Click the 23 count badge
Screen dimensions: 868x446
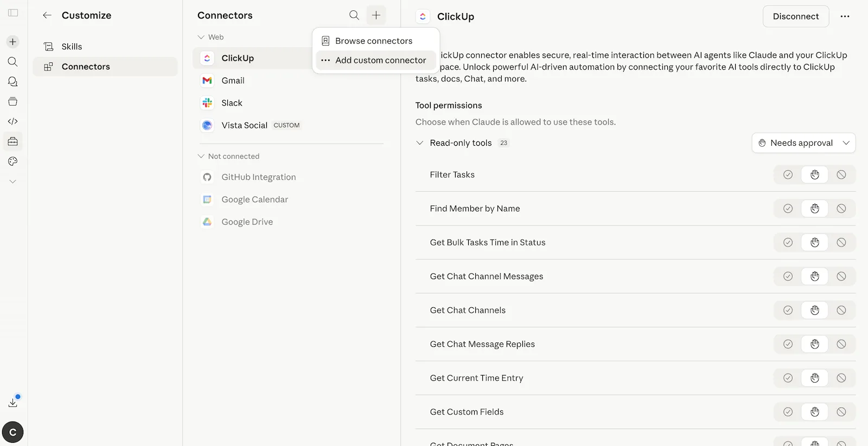point(504,143)
